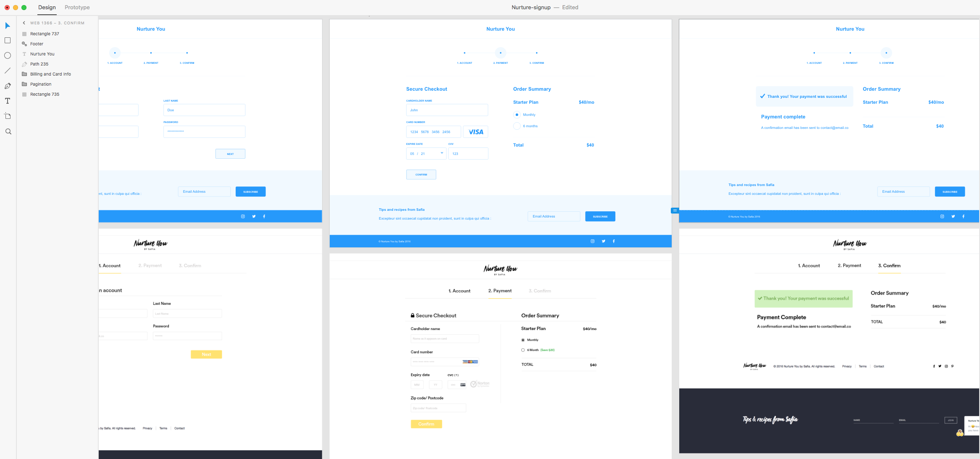
Task: Click the green payment successful banner
Action: (x=804, y=299)
